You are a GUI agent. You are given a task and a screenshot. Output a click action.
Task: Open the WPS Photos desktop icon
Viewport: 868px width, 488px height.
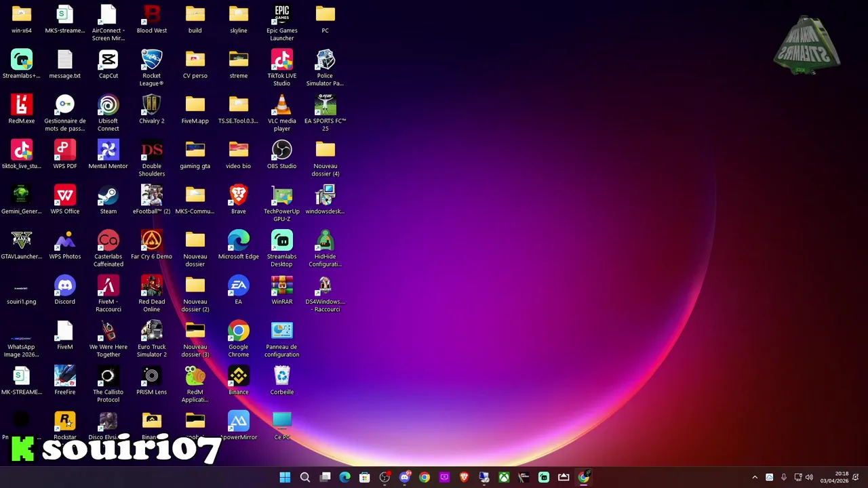coord(65,245)
